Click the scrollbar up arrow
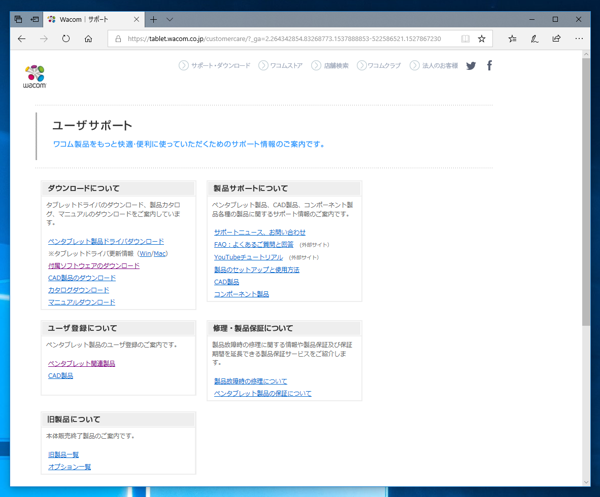600x497 pixels. tap(586, 54)
